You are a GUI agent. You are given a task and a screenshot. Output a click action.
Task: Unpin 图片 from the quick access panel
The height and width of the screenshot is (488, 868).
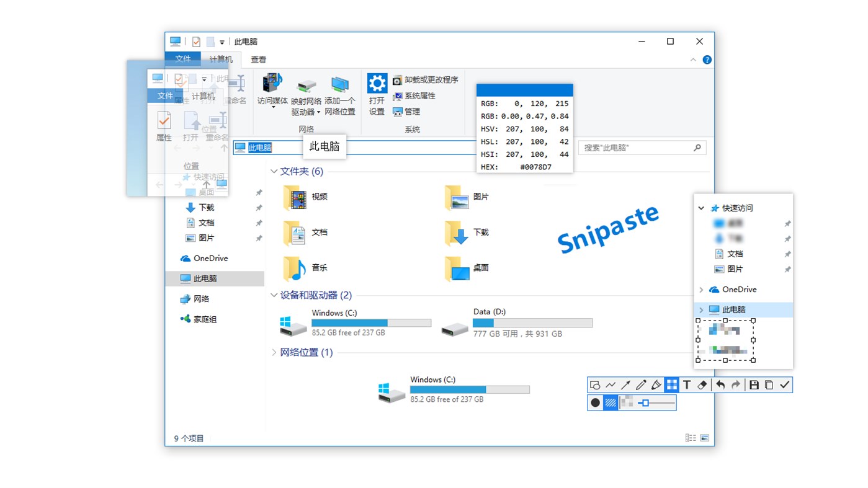coord(787,269)
